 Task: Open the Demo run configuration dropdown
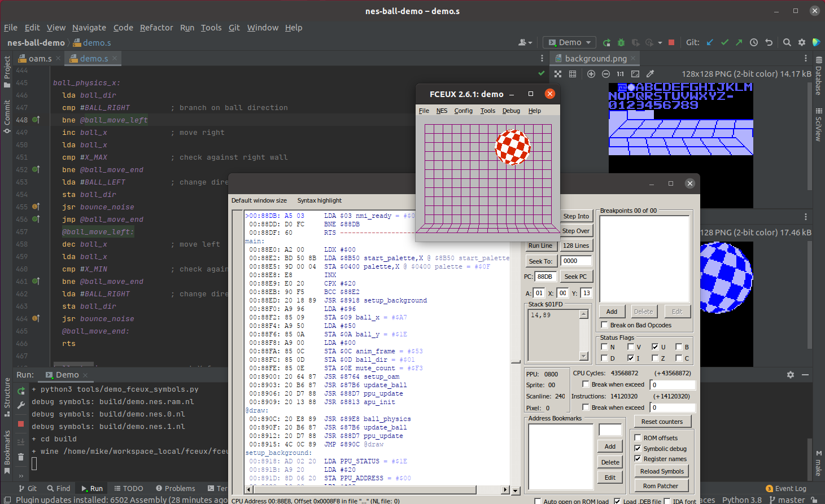pyautogui.click(x=570, y=42)
